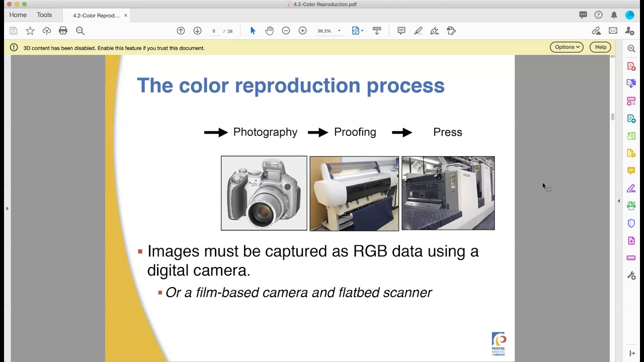Open find text magnifier in toolbar

point(80,31)
